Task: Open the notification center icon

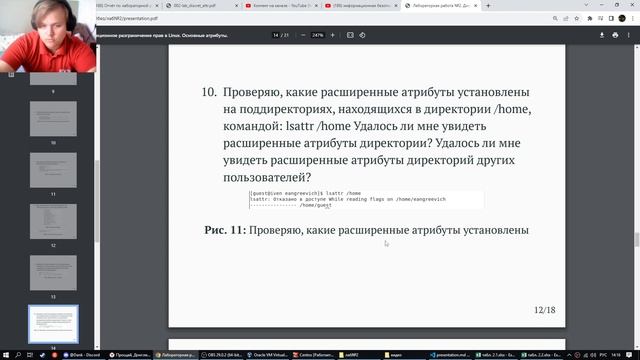Action: point(629,355)
